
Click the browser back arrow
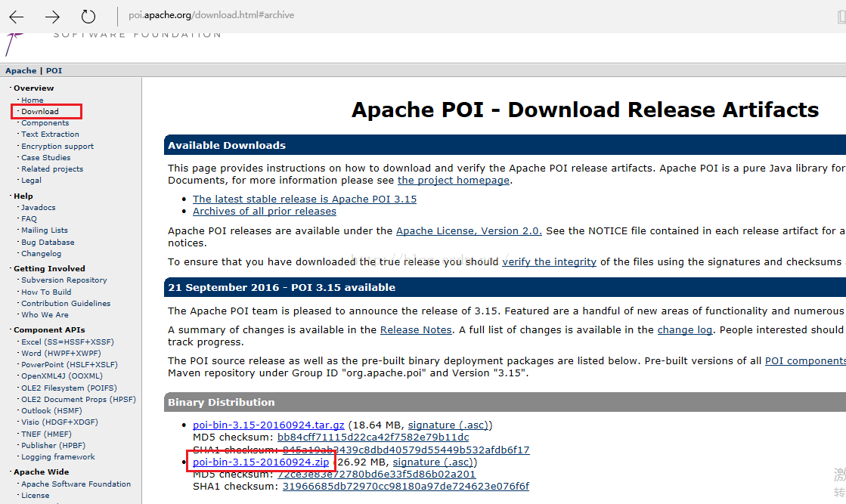(16, 17)
